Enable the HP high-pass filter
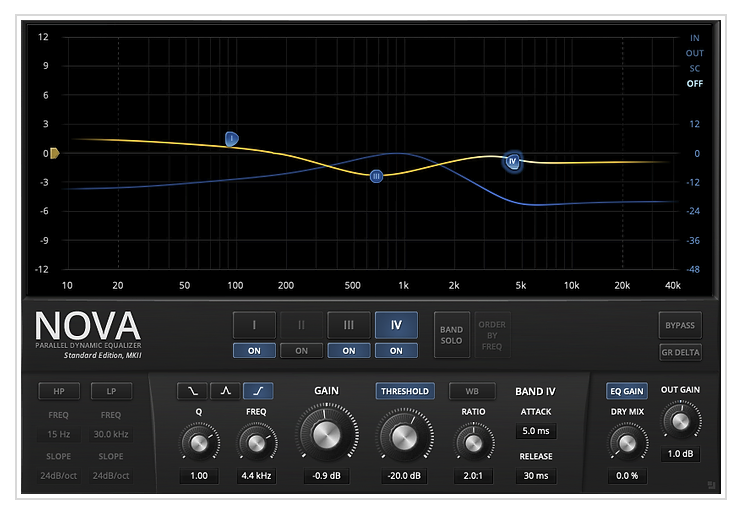This screenshot has width=730, height=512. coord(59,391)
